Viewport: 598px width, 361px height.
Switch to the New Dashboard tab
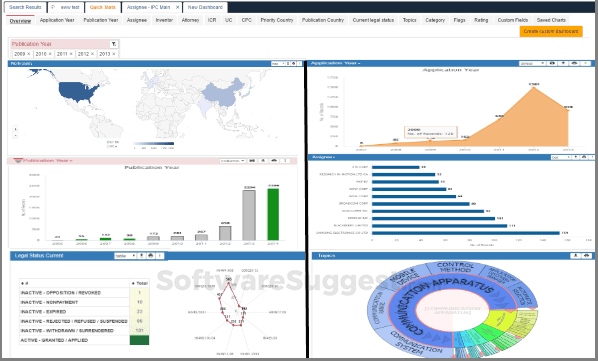[205, 7]
